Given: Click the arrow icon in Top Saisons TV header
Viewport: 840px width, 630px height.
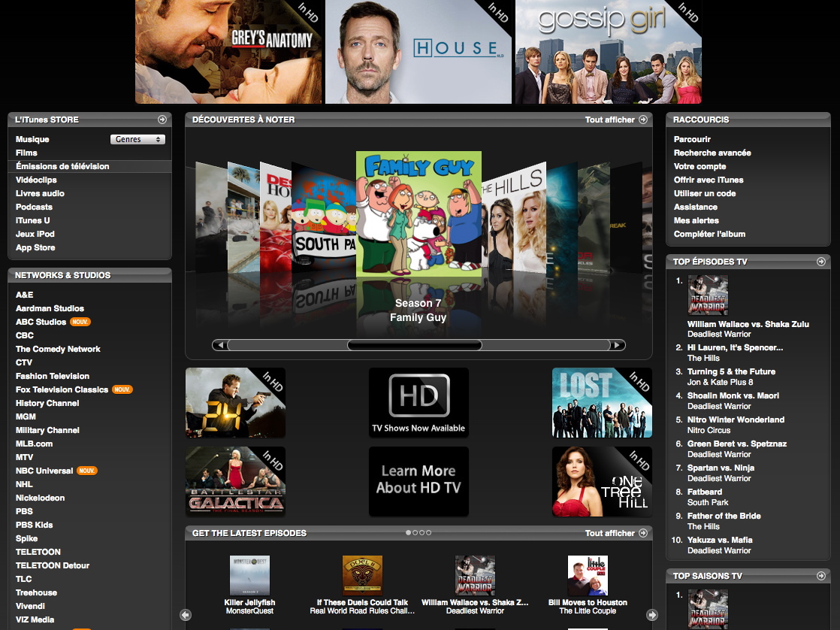Looking at the screenshot, I should (820, 576).
